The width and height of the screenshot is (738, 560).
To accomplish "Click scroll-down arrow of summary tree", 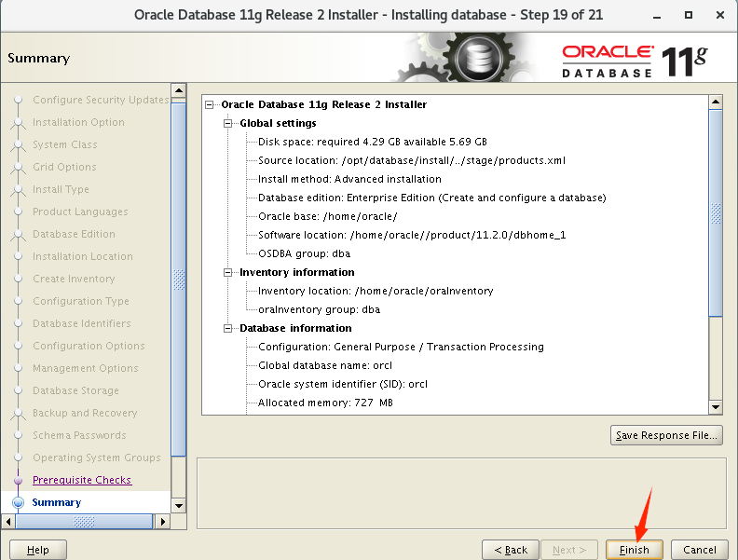I will pyautogui.click(x=716, y=407).
